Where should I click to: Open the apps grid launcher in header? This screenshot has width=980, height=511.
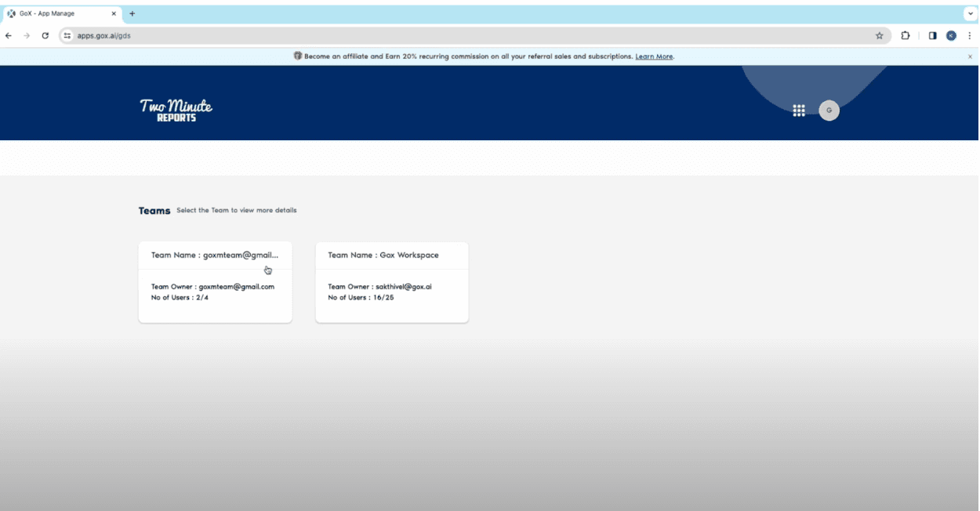point(799,111)
